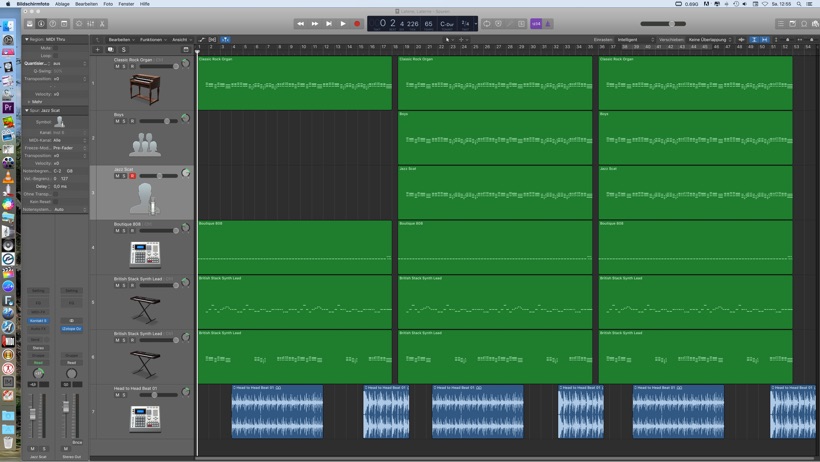Image resolution: width=820 pixels, height=462 pixels.
Task: Enable the Loop checkbox in region inspector
Action: tap(55, 55)
